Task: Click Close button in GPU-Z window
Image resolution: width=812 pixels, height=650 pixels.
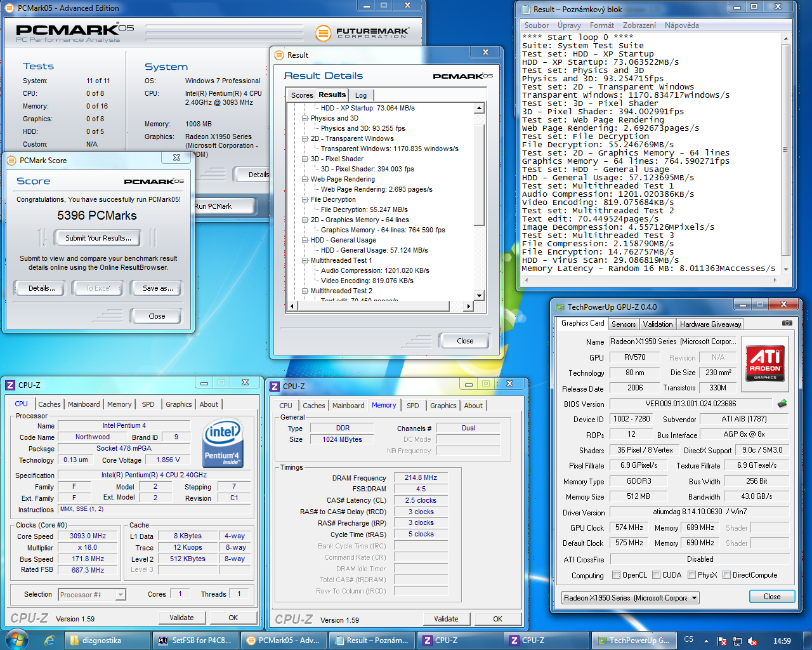Action: pyautogui.click(x=772, y=597)
